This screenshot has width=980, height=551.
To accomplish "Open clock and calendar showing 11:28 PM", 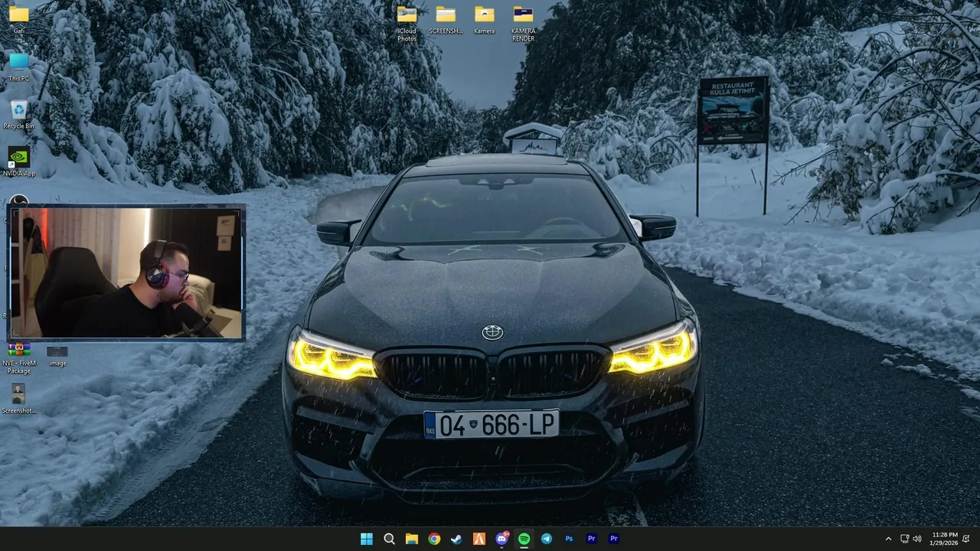I will click(x=944, y=539).
